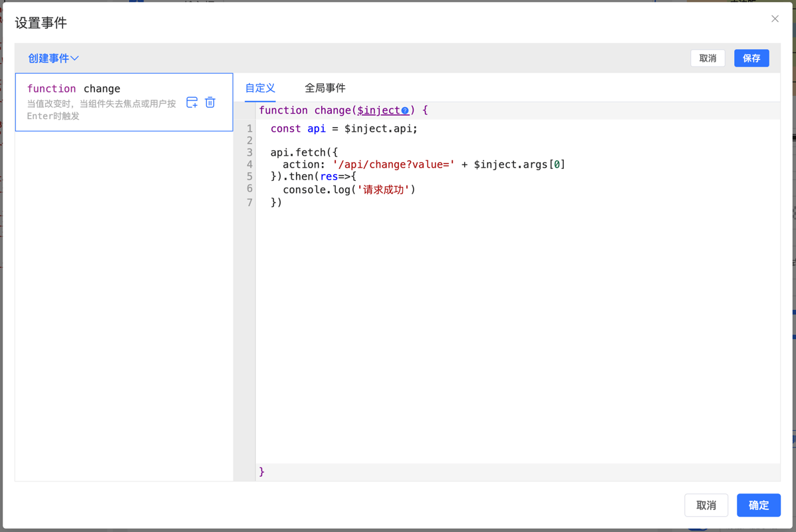Click the top 取消 button
Screen dimensions: 796x532
708,59
